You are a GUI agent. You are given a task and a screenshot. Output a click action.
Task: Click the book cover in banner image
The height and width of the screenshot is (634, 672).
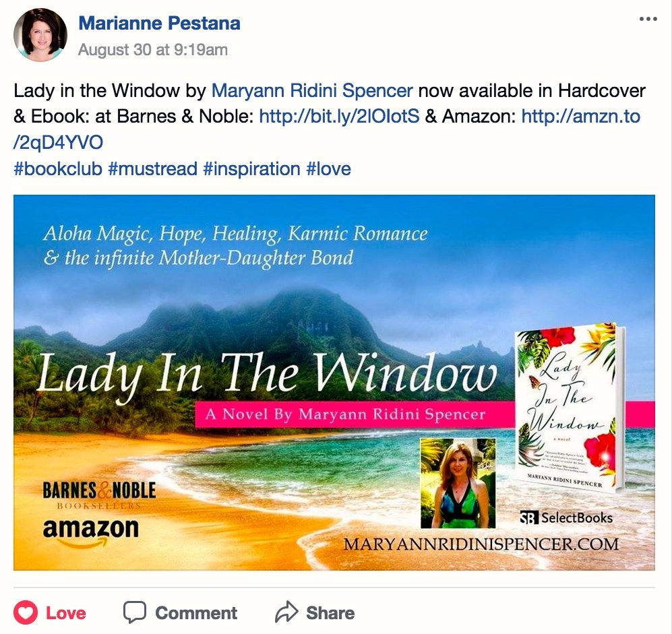pyautogui.click(x=570, y=407)
